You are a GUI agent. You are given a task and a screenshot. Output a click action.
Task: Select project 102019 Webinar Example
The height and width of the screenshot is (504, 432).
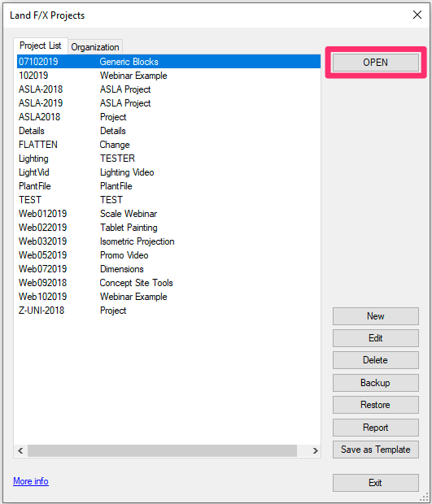coord(168,76)
